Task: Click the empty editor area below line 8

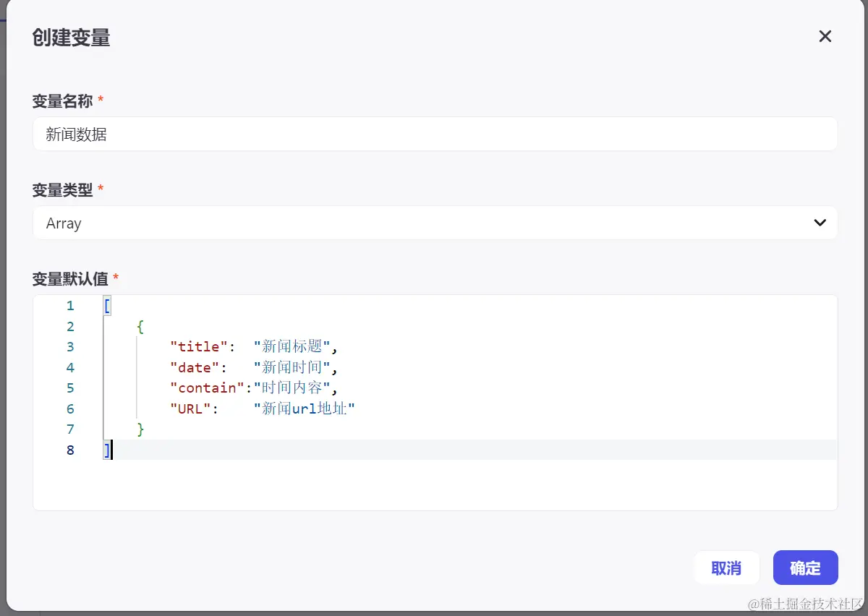Action: (434, 484)
